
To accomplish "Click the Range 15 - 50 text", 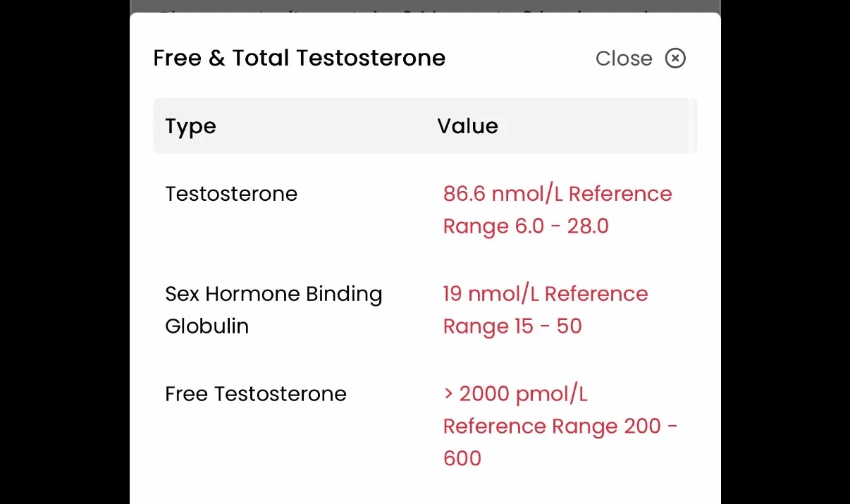I will click(512, 326).
